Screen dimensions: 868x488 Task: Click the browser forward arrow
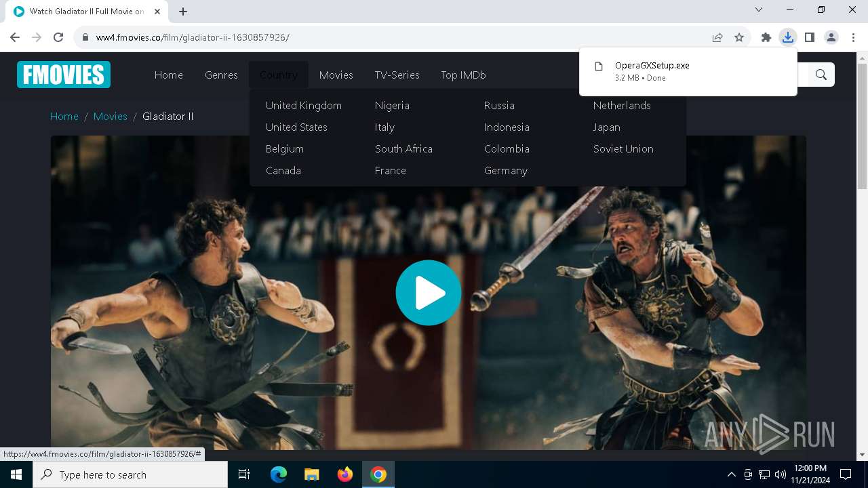click(x=37, y=37)
